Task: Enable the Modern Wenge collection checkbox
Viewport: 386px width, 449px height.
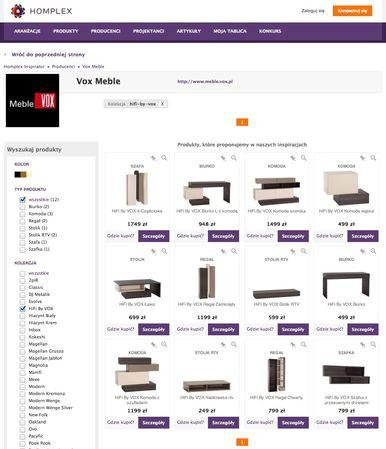Action: (22, 401)
